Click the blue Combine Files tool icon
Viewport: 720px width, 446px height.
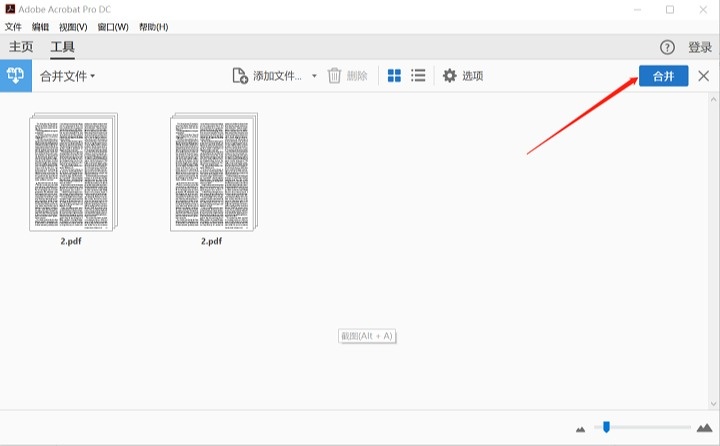(15, 76)
